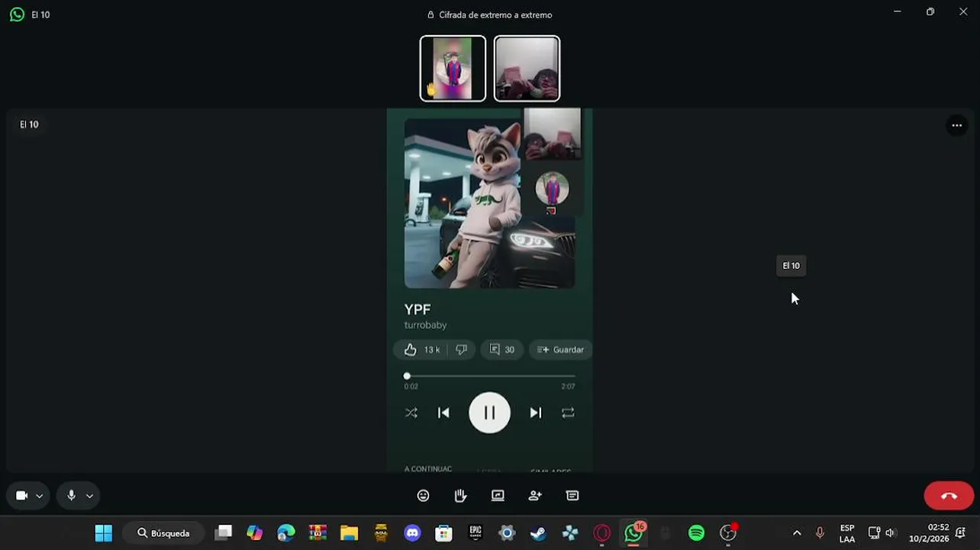980x550 pixels.
Task: Skip to previous track
Action: [443, 412]
